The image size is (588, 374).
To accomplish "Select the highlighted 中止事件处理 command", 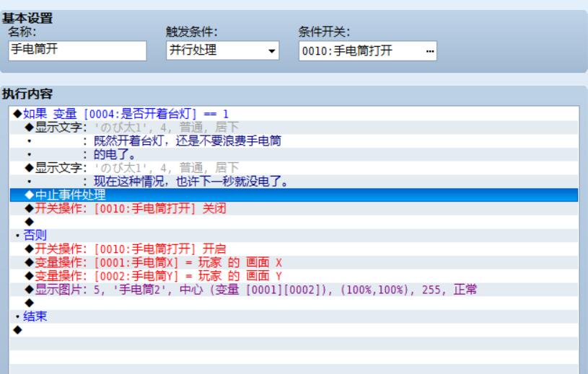I will pyautogui.click(x=294, y=195).
